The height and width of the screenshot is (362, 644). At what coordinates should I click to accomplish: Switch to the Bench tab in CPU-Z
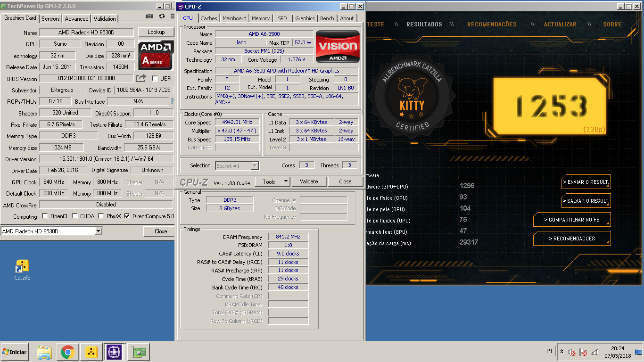click(x=327, y=18)
